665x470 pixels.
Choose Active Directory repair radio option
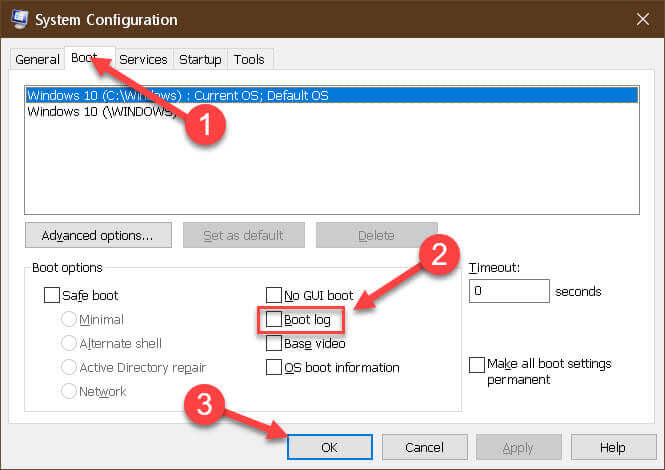point(69,367)
